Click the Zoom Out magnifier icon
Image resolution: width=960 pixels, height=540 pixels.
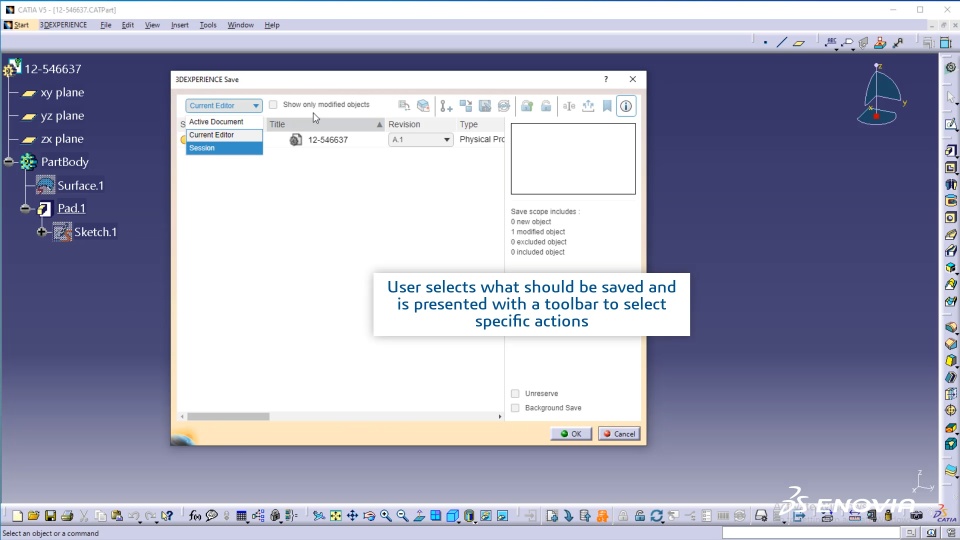[402, 516]
